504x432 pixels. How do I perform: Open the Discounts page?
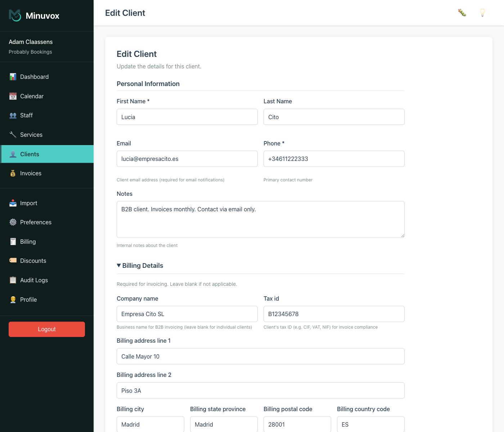[33, 261]
